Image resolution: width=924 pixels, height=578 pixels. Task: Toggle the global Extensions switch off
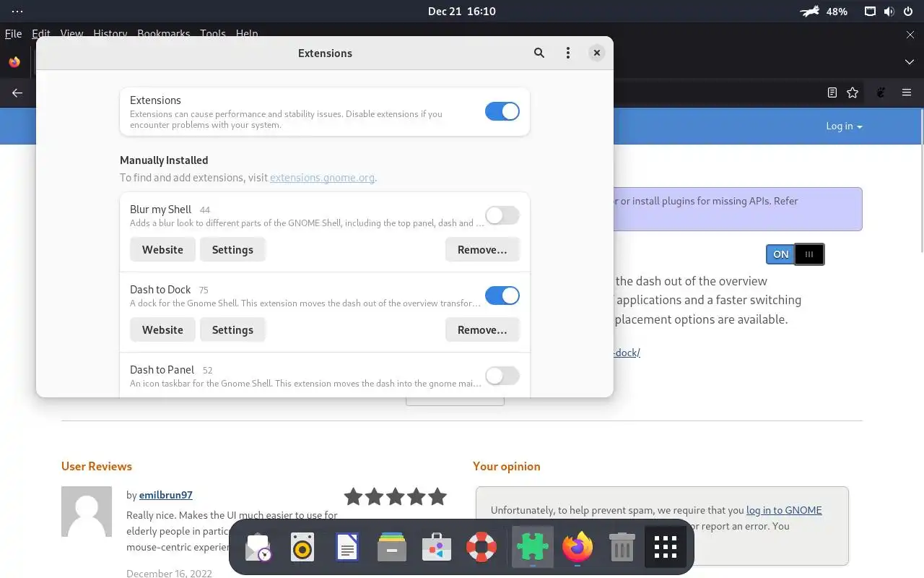click(x=502, y=111)
